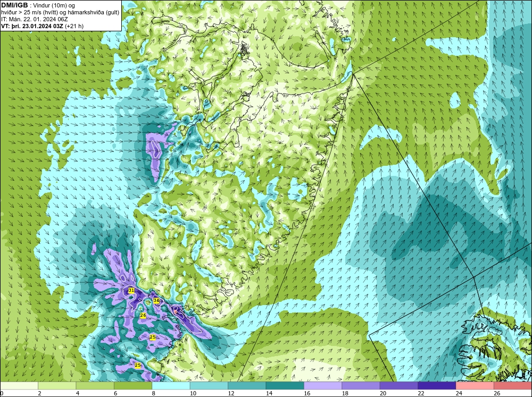Image resolution: width=532 pixels, height=397 pixels.
Task: Select the olive green 6–8 m/s swatch
Action: click(x=133, y=385)
